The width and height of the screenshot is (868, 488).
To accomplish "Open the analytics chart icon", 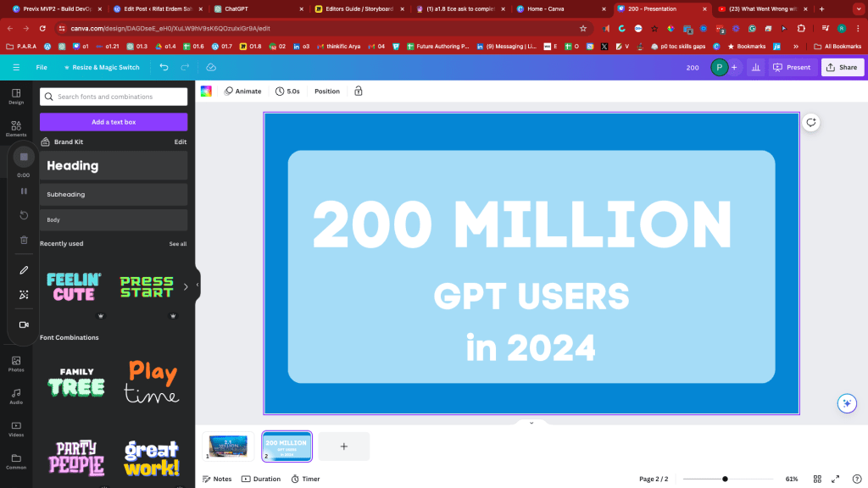I will pyautogui.click(x=755, y=68).
